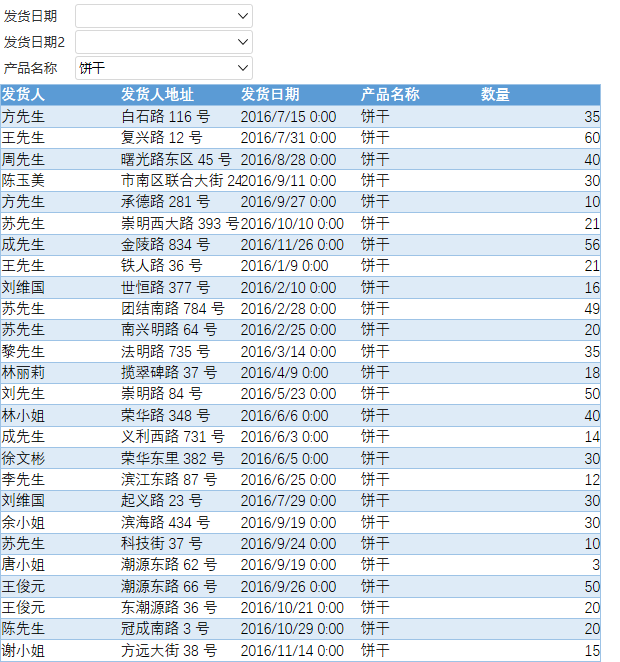Open the 发货日期2 dropdown arrow
Viewport: 620px width, 662px height.
click(x=243, y=42)
